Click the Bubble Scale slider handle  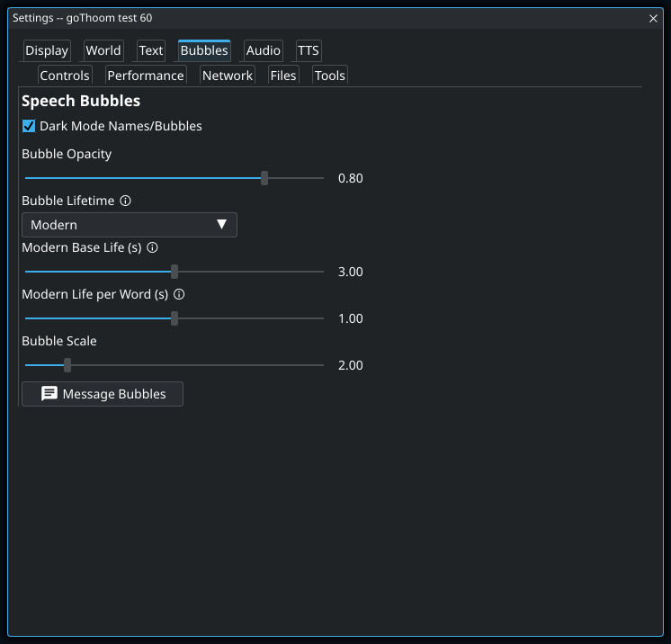tap(67, 365)
